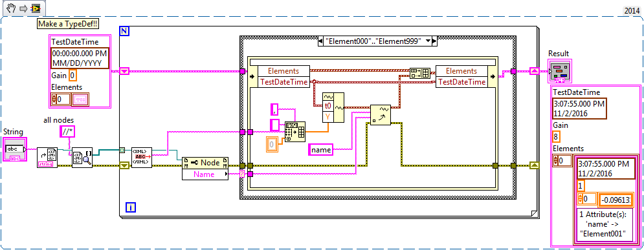Click the right reference shift register of loop
Screen dimensions: 644x250
[534, 165]
